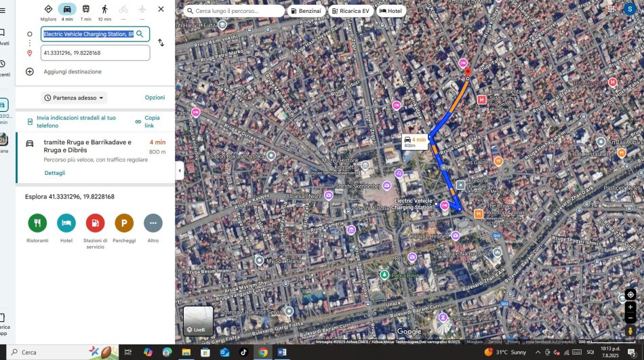Click search icon in starting point field

140,34
